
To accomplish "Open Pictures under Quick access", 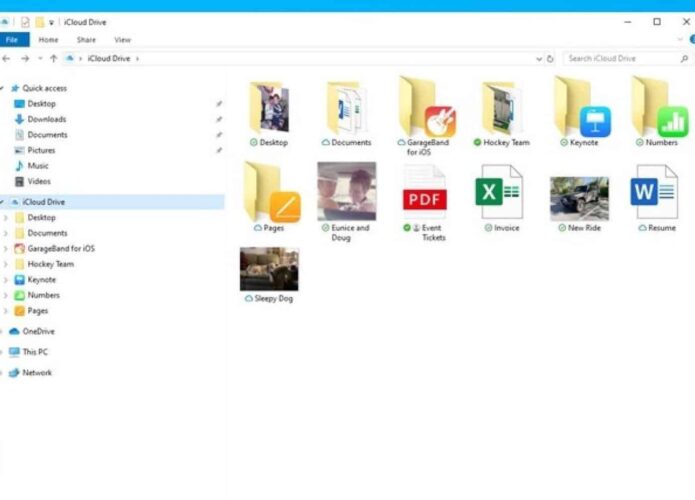I will (41, 150).
